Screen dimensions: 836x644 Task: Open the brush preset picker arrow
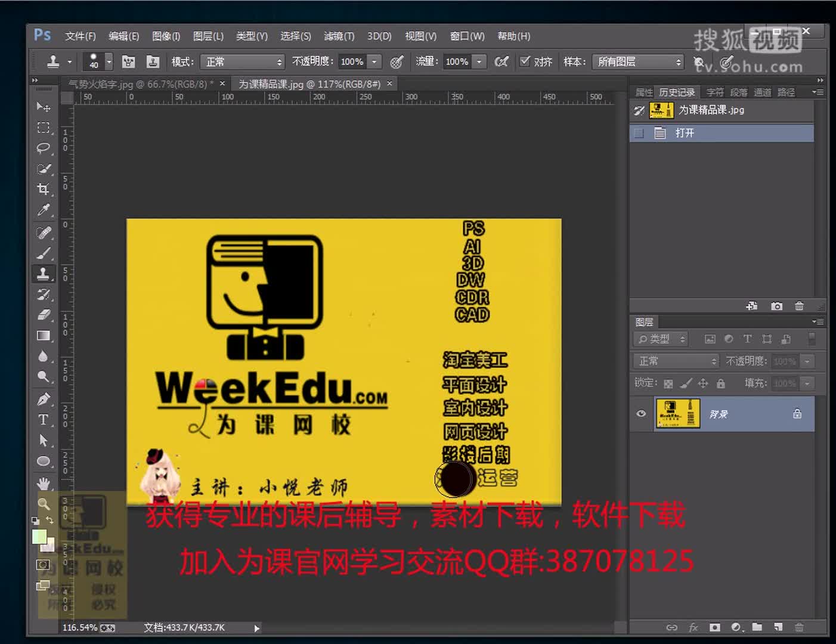(109, 61)
